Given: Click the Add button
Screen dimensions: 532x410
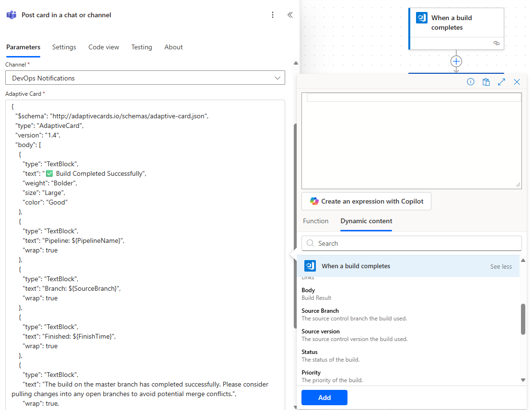Looking at the screenshot, I should (324, 398).
